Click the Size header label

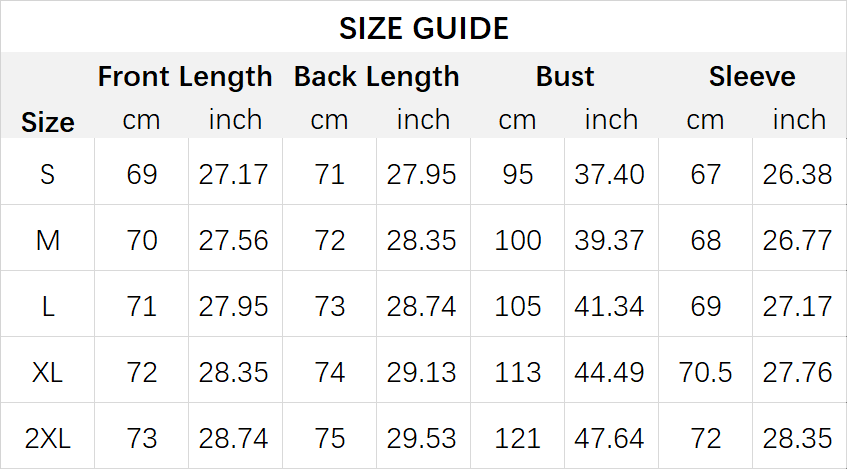tap(48, 122)
